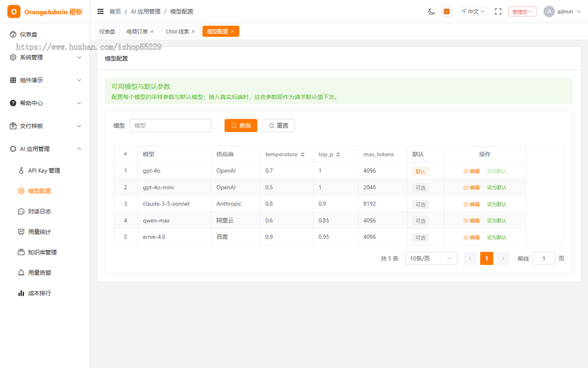Click the next page arrow
The height and width of the screenshot is (368, 588).
click(x=503, y=259)
